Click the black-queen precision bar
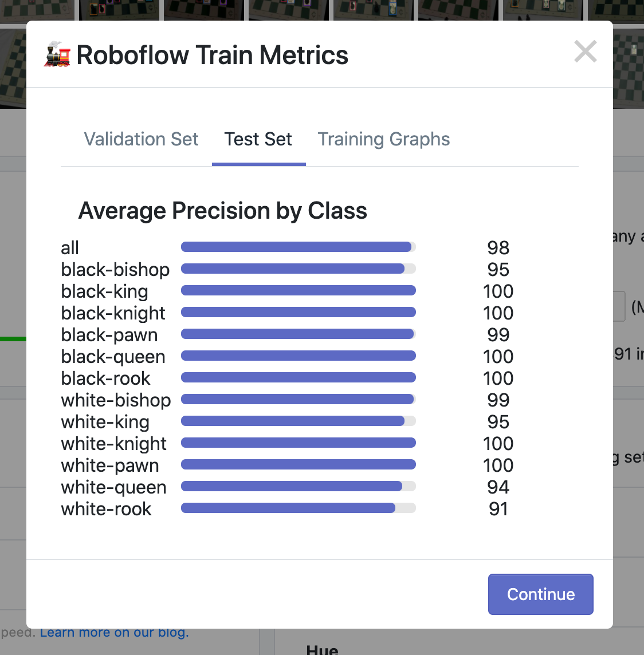Viewport: 644px width, 655px height. coord(299,356)
